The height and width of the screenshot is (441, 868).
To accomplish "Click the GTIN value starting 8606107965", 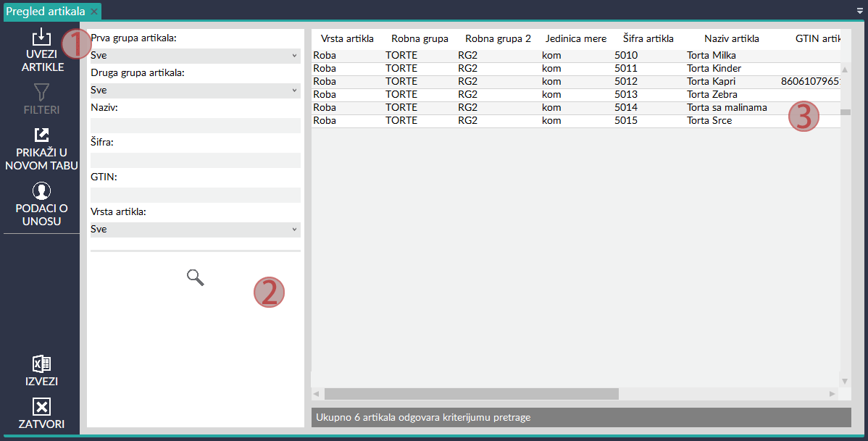I will [x=811, y=81].
